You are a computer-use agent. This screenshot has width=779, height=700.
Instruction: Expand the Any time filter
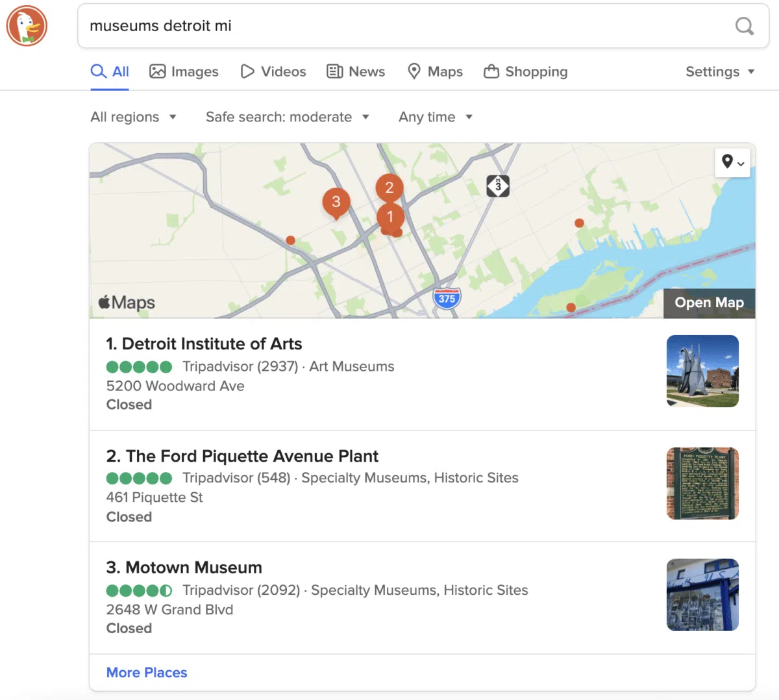pos(435,117)
